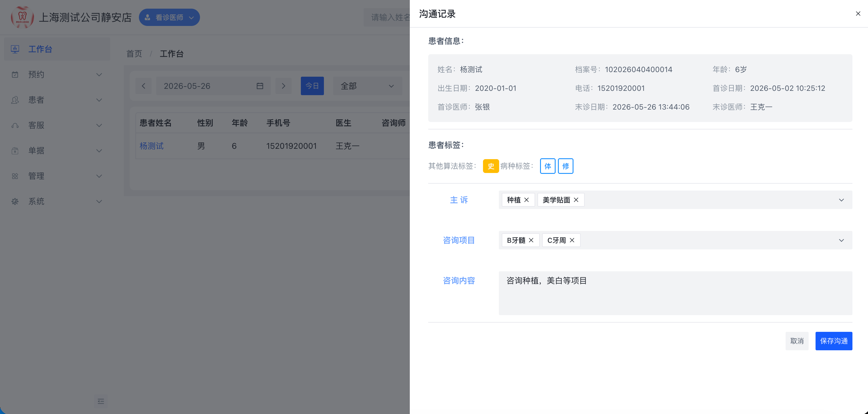Click the 今日 button
This screenshot has width=868, height=414.
[312, 86]
